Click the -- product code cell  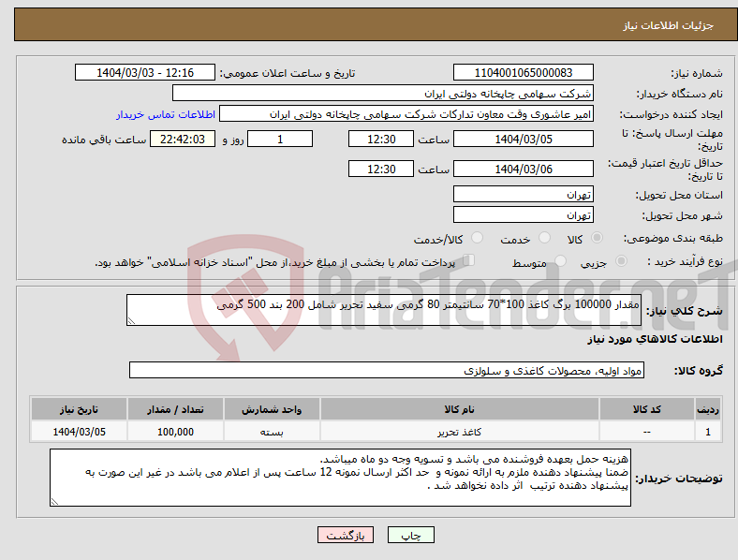(x=647, y=432)
